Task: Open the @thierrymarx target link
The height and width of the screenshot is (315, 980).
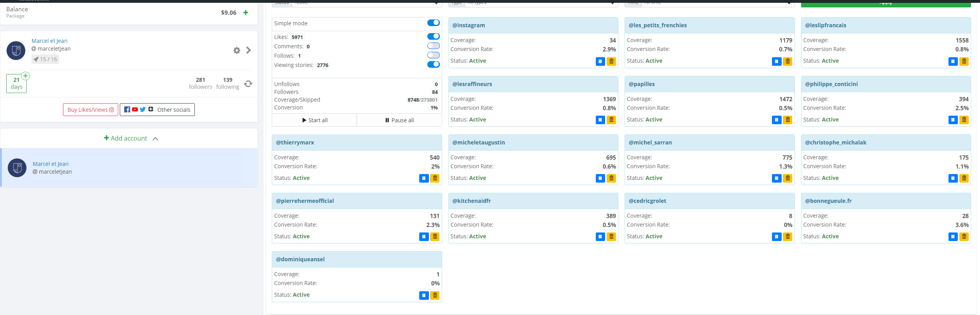Action: coord(295,143)
